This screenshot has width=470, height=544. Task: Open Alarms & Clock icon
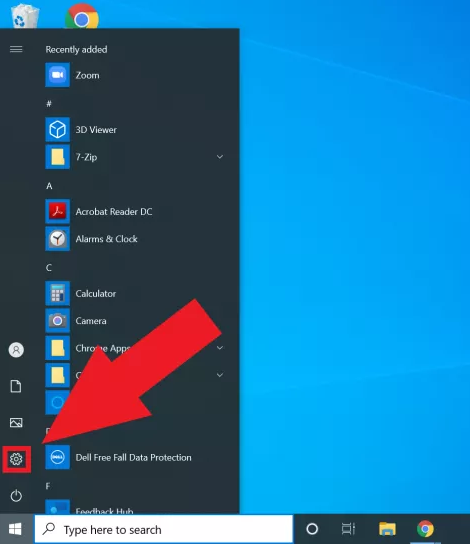[x=58, y=239]
